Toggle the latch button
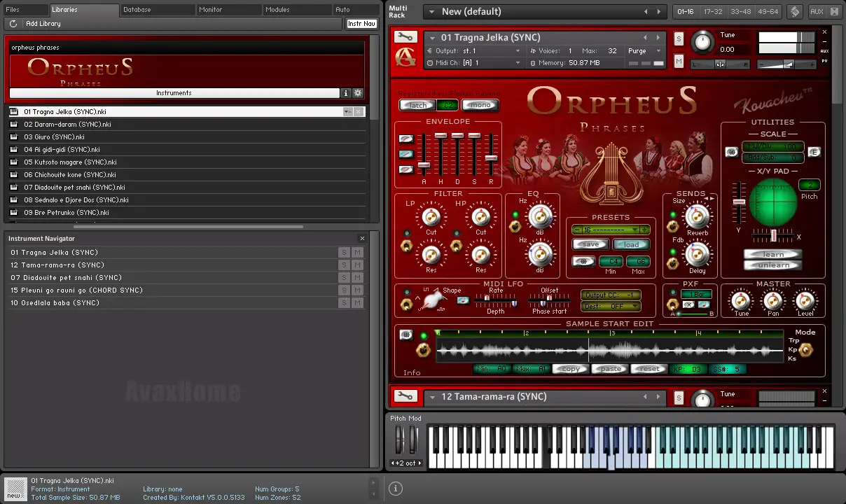Screen dimensions: 846x504 (x=417, y=106)
